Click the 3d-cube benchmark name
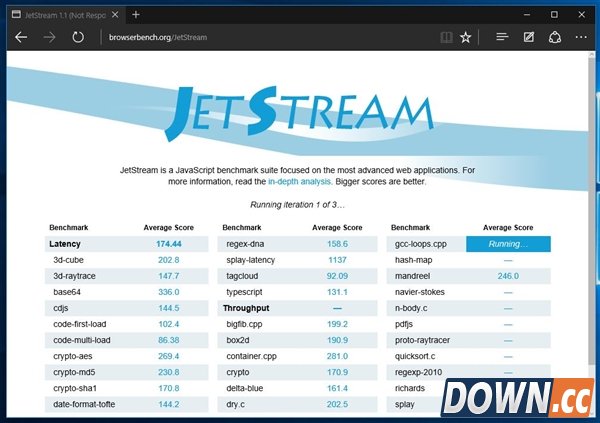The image size is (600, 423). click(69, 259)
